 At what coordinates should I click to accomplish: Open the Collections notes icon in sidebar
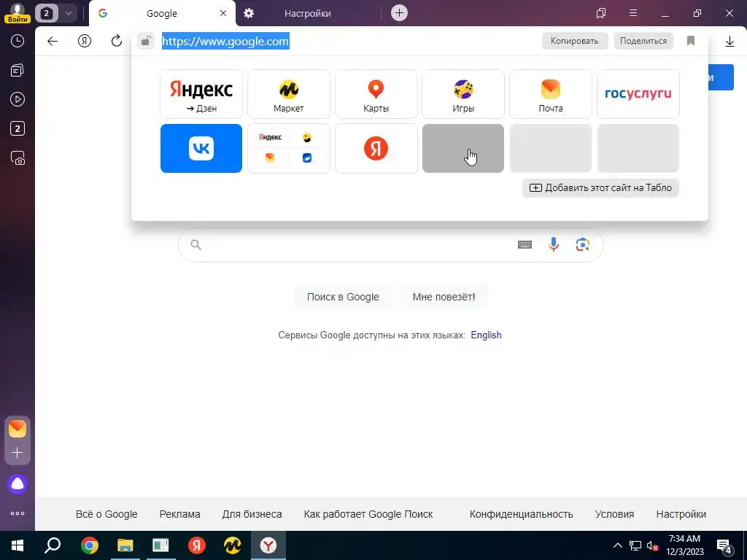(18, 71)
